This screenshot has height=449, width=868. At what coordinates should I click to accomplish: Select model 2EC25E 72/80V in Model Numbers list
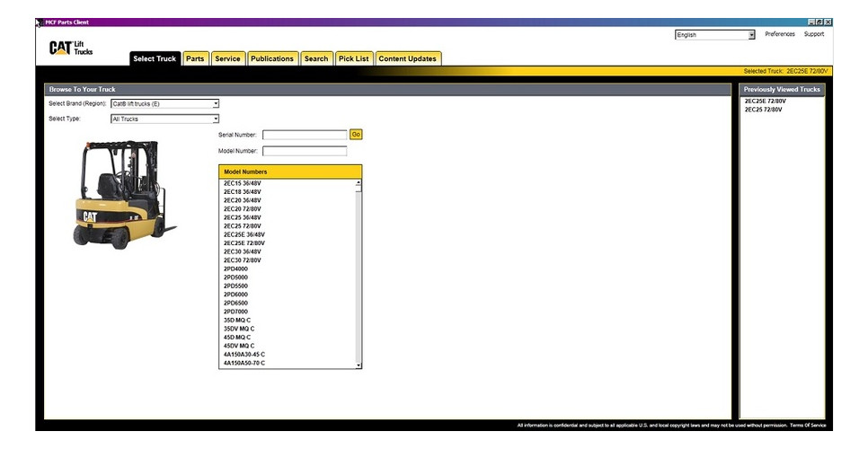(x=244, y=243)
